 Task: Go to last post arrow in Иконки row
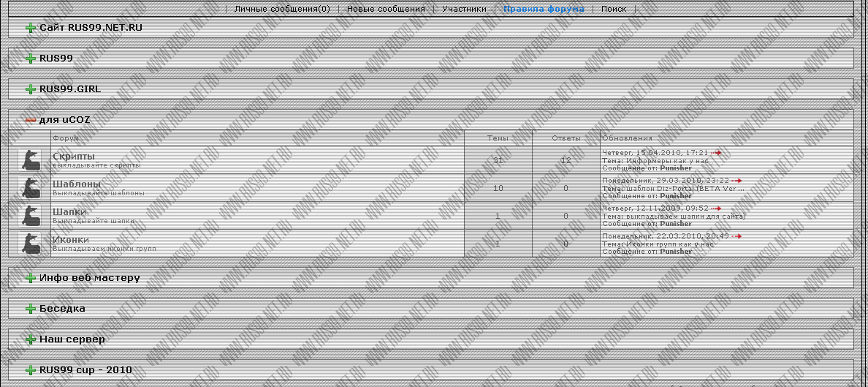point(736,236)
